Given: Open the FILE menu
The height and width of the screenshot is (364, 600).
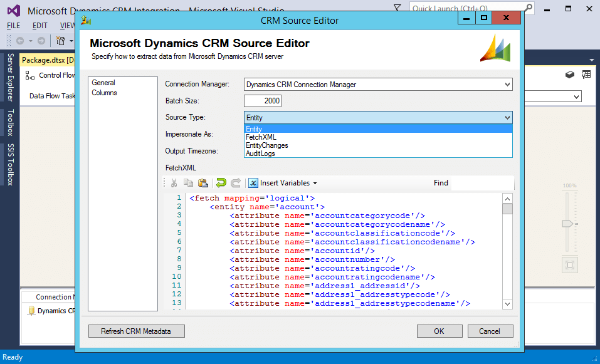Looking at the screenshot, I should click(x=13, y=26).
